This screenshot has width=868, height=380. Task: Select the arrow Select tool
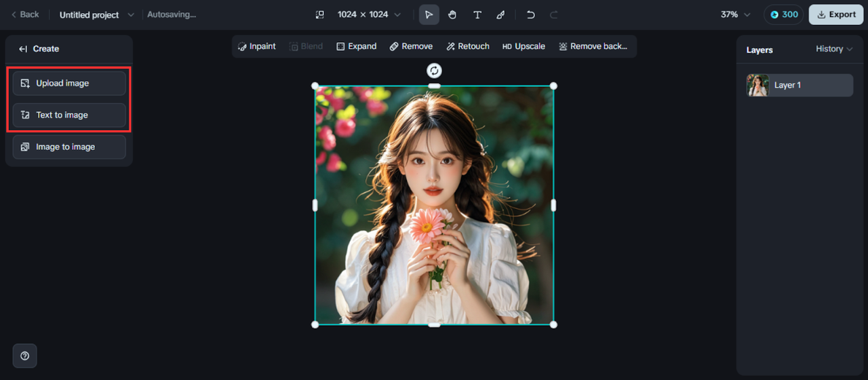429,15
